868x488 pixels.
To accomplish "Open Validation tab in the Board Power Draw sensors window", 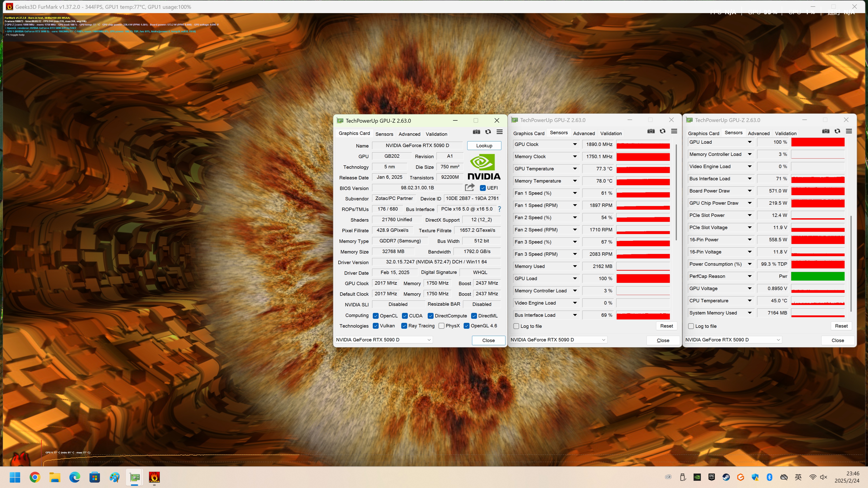I will (x=785, y=133).
